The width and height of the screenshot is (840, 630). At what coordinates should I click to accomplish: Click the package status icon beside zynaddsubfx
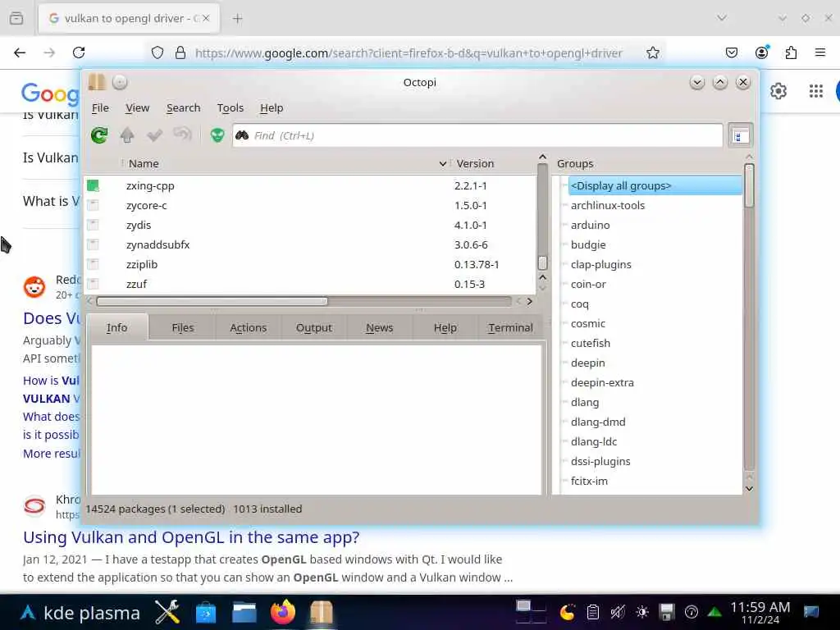click(94, 244)
